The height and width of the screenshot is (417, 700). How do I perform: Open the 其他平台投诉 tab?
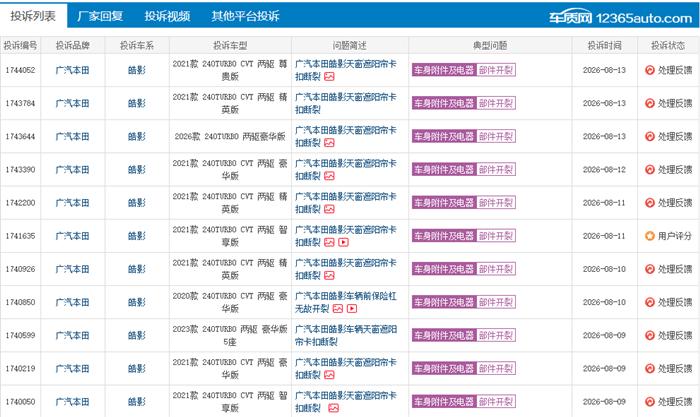[246, 16]
